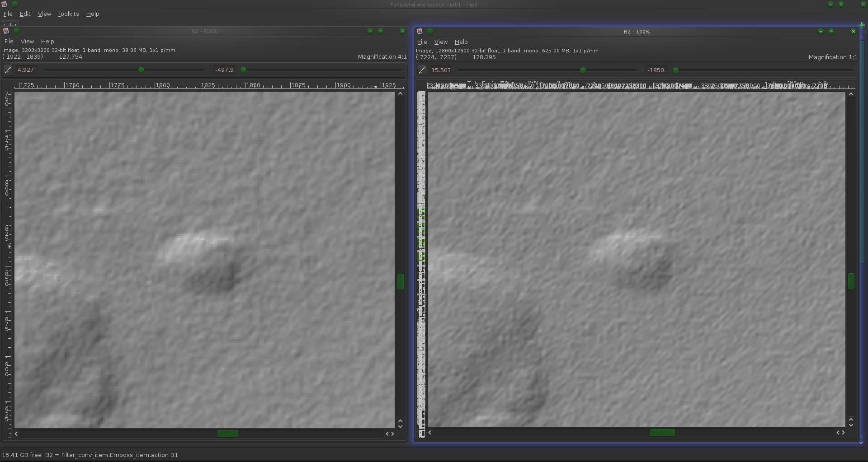The height and width of the screenshot is (462, 868).
Task: Click the B2 window app icon in titlebar
Action: pos(420,31)
